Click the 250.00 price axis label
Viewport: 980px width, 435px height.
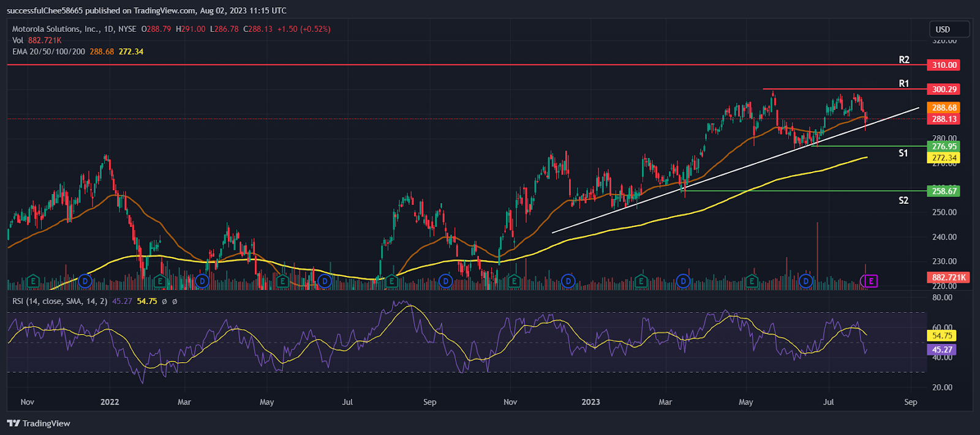[944, 212]
